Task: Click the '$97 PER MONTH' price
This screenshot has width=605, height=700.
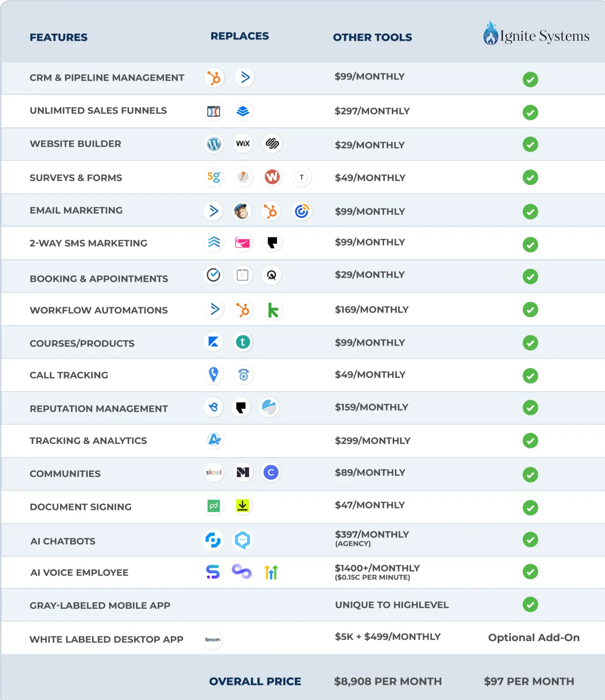Action: click(529, 681)
